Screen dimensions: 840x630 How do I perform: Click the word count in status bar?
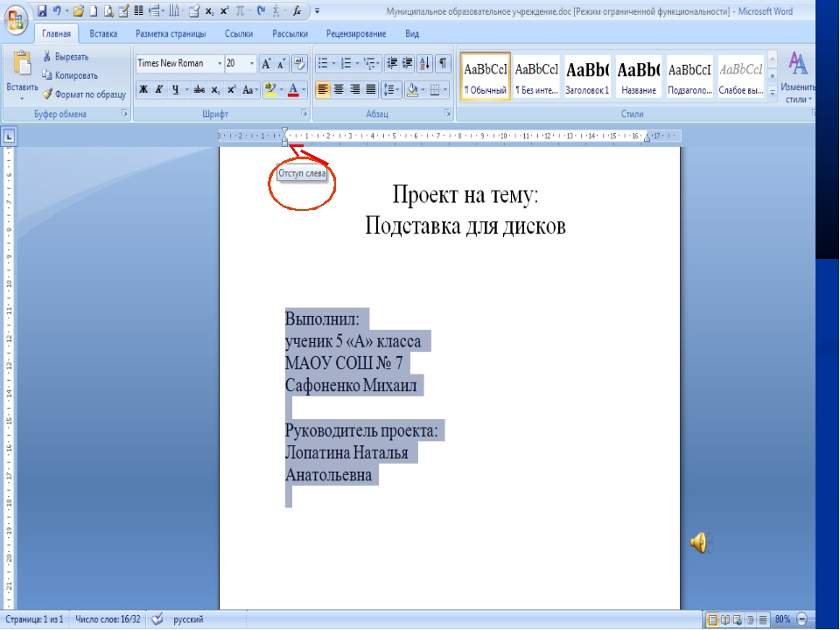point(108,619)
